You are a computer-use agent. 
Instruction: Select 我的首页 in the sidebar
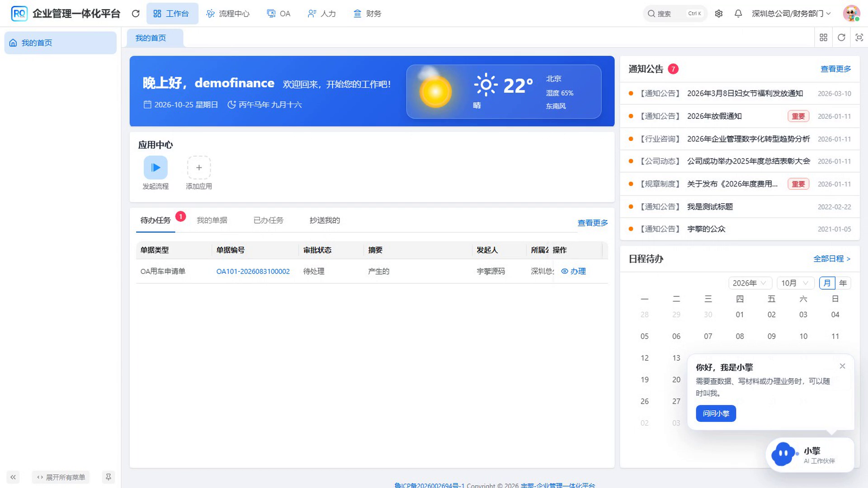pyautogui.click(x=61, y=43)
